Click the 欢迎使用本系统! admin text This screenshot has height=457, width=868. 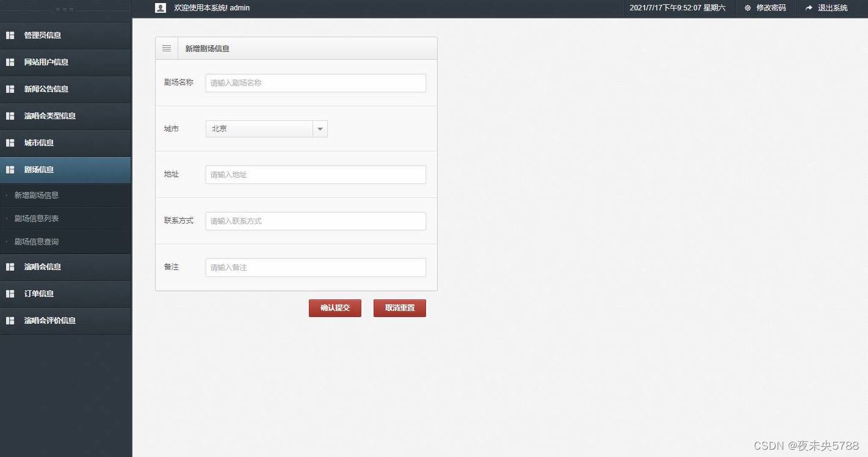pos(212,8)
